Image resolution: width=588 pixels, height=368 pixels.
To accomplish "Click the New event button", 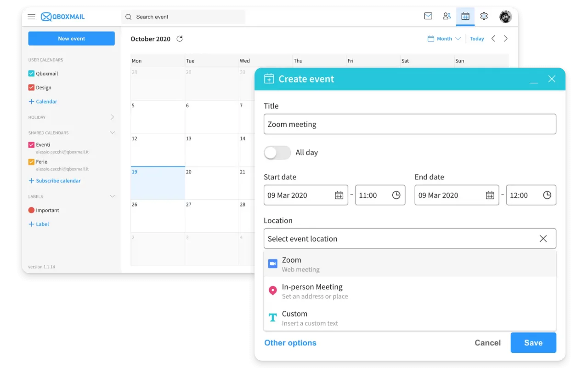I will (x=71, y=39).
